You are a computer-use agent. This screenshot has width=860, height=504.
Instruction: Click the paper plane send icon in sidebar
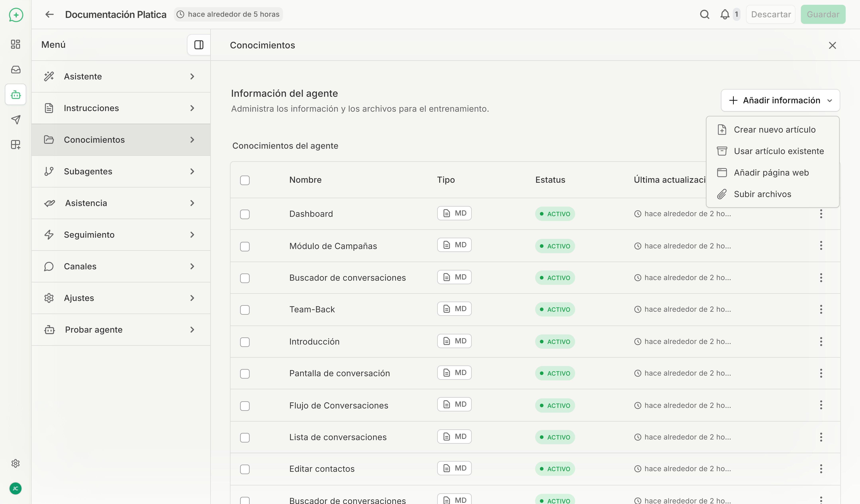click(15, 119)
